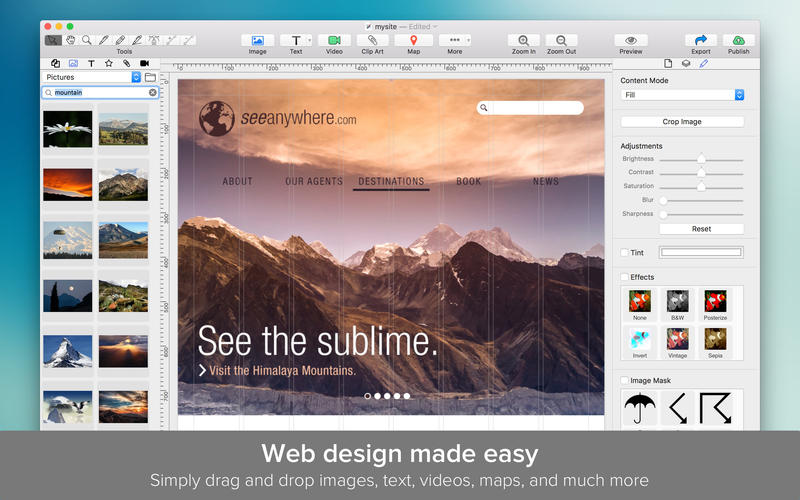The height and width of the screenshot is (500, 800).
Task: Select the Sepia effect thumbnail
Action: (x=714, y=339)
